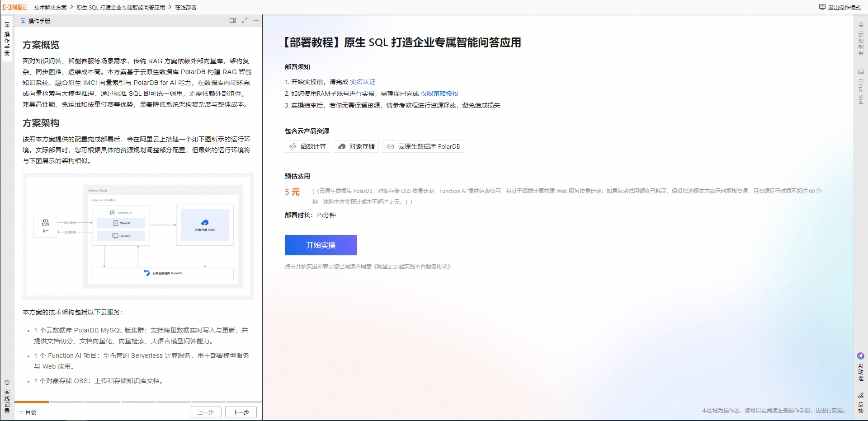The width and height of the screenshot is (868, 421).
Task: Switch the manual to side-by-side layout view
Action: coord(233,20)
